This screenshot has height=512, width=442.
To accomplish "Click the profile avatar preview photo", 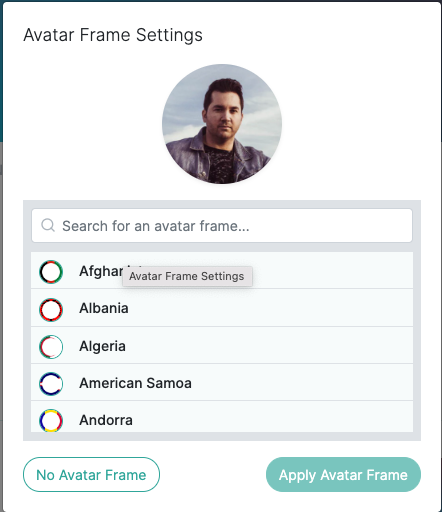I will point(222,124).
